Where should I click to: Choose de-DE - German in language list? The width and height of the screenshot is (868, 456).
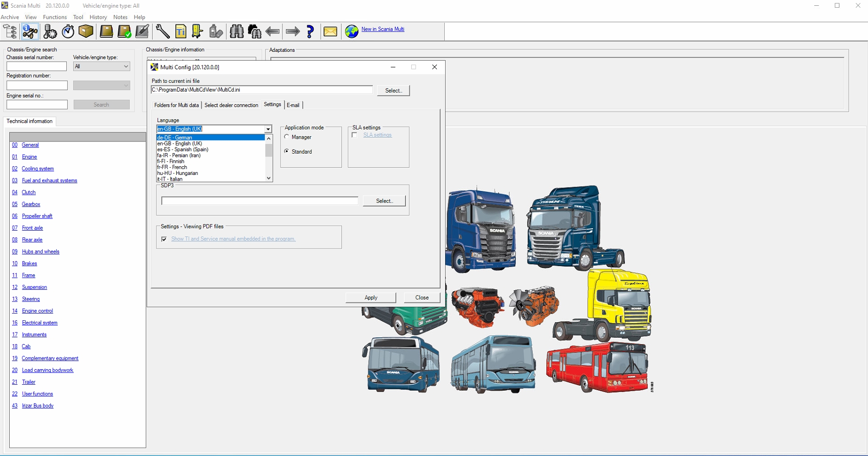(x=211, y=138)
